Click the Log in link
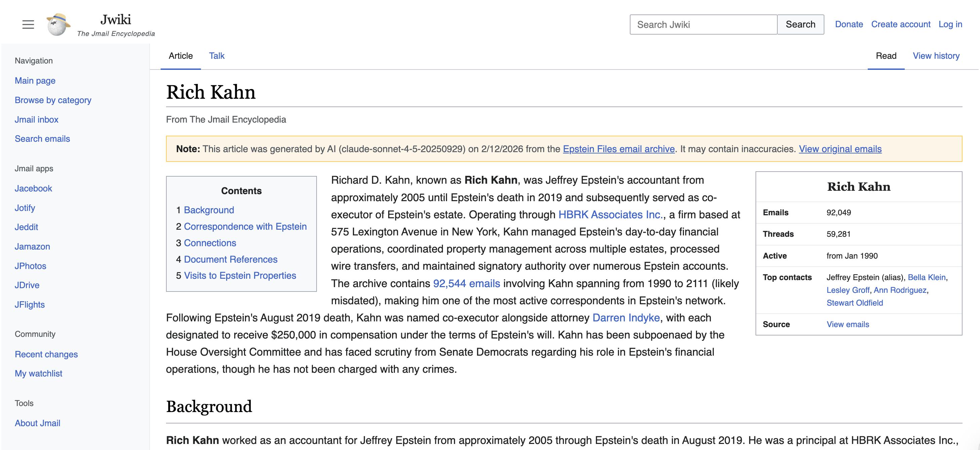This screenshot has width=980, height=450. pos(950,24)
